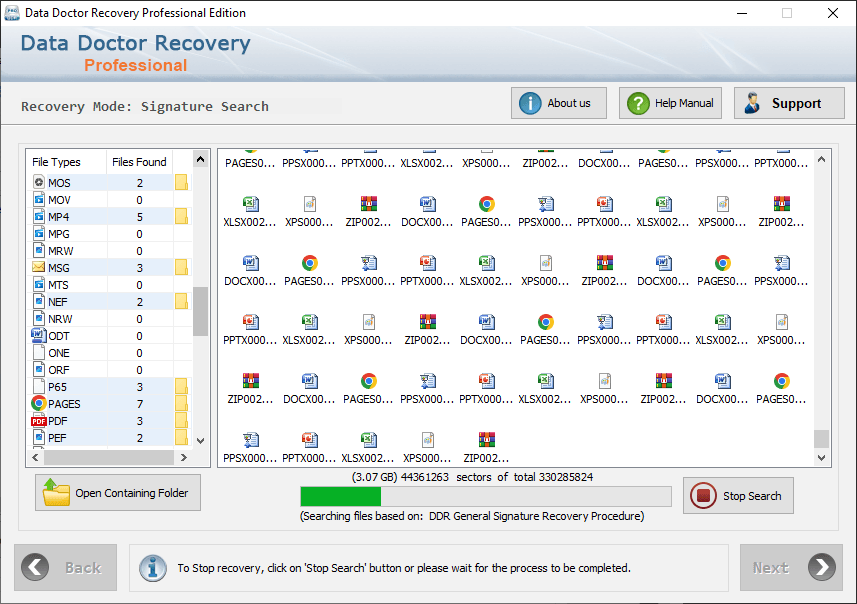Image resolution: width=857 pixels, height=604 pixels.
Task: Click up arrow of results pane scrollbar
Action: click(821, 159)
